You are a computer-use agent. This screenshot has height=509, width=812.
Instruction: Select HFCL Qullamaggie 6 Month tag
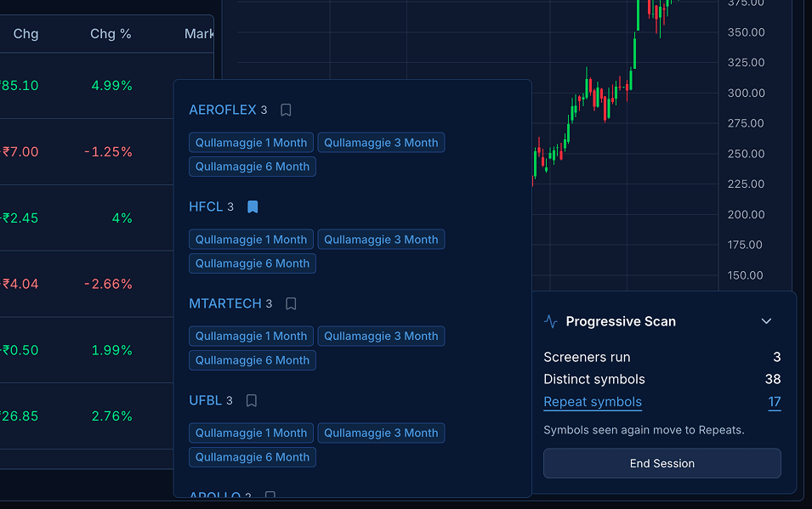click(x=253, y=263)
